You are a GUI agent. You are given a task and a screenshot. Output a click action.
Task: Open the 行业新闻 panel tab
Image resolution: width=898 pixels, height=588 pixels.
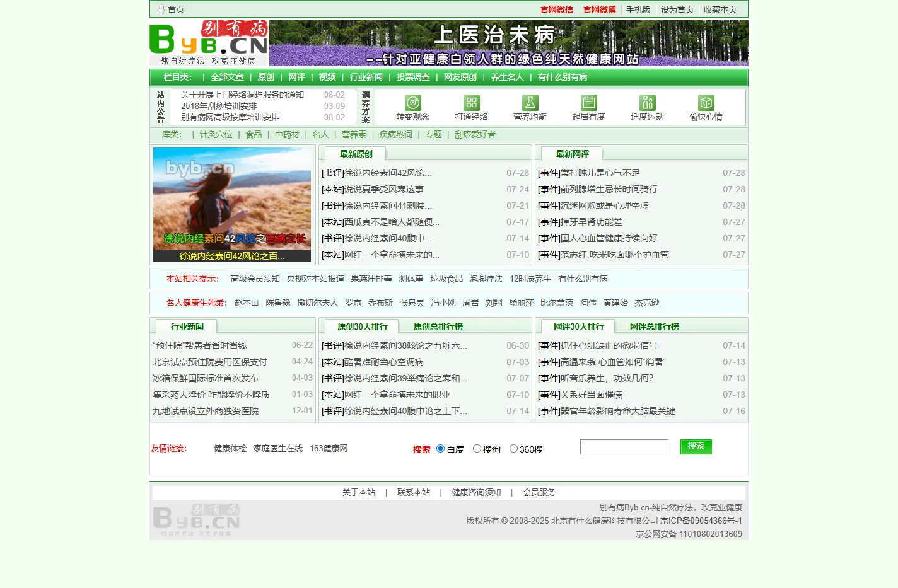(x=187, y=326)
